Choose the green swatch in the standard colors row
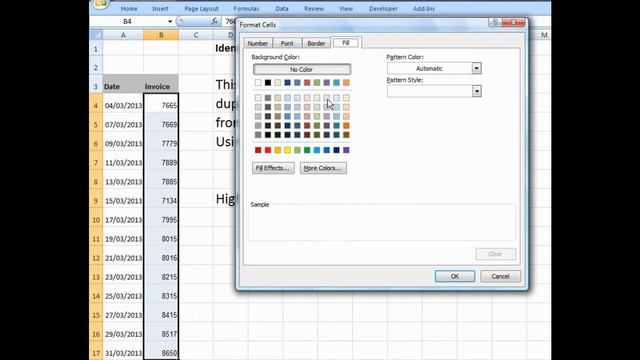This screenshot has width=640, height=360. click(x=307, y=150)
